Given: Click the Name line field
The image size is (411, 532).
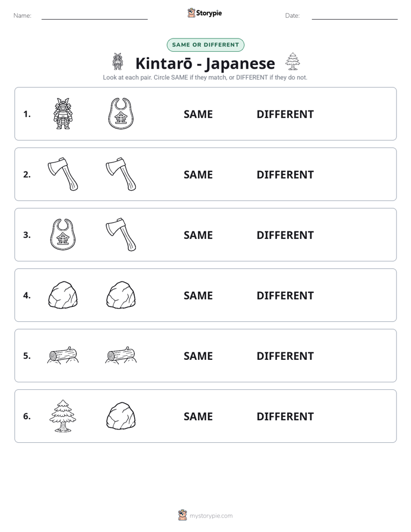Looking at the screenshot, I should (94, 16).
